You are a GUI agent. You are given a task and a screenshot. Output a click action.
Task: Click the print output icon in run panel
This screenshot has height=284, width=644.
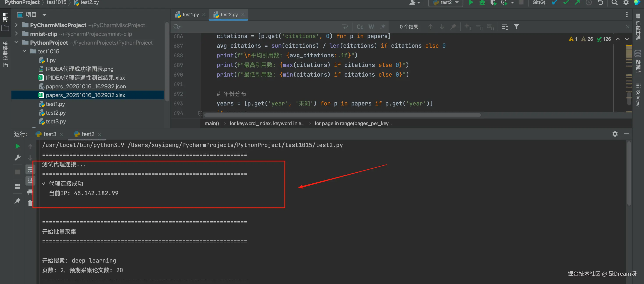click(30, 192)
